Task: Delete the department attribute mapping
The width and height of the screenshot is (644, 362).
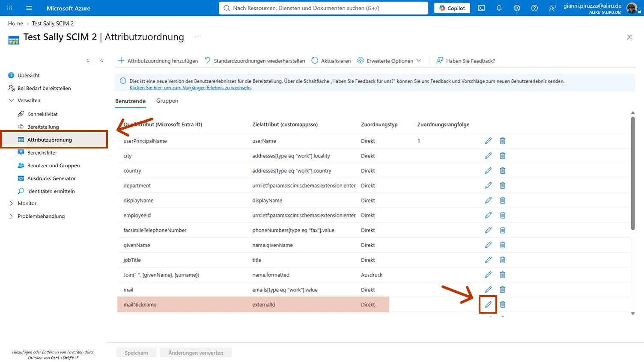Action: [503, 185]
